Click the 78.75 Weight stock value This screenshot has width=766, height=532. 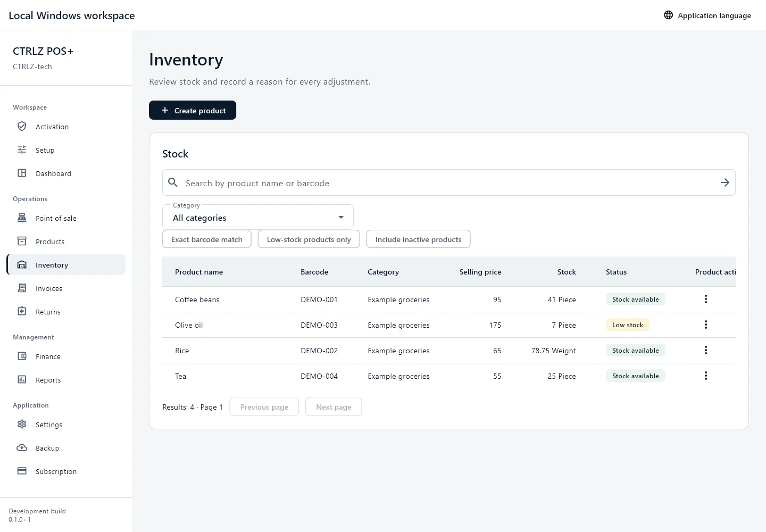553,351
